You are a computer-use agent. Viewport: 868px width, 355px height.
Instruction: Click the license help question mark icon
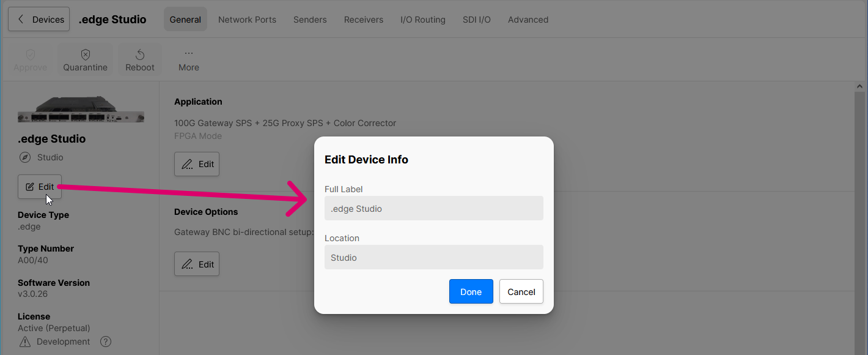[106, 342]
